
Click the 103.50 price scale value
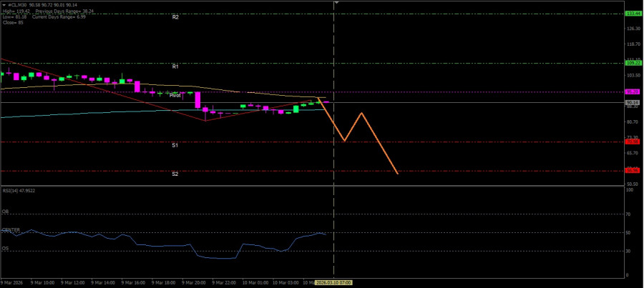[x=634, y=76]
